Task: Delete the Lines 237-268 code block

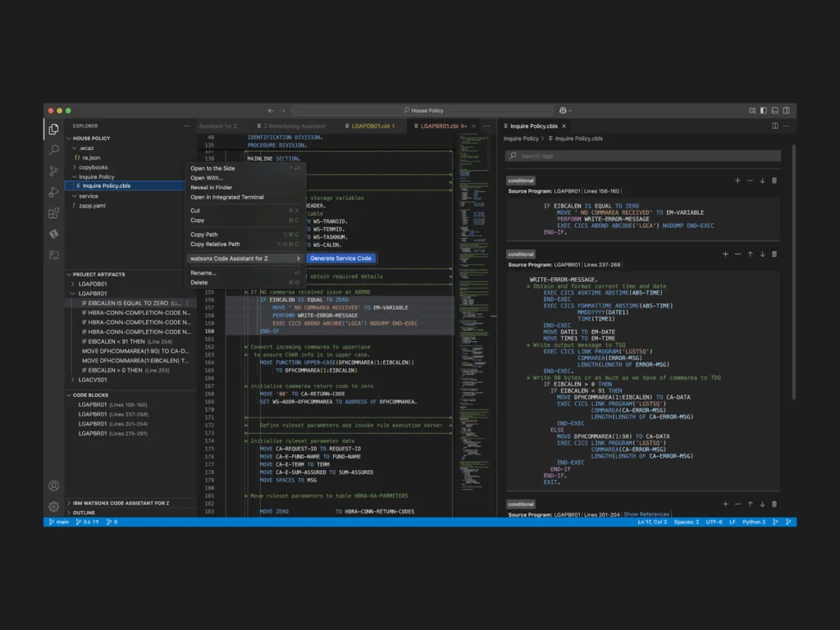Action: [774, 254]
